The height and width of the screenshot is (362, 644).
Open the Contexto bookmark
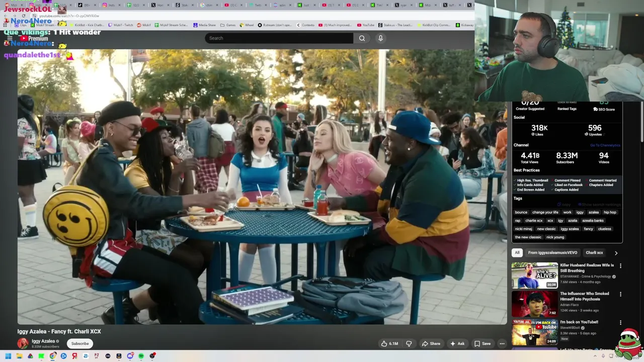[x=305, y=25]
